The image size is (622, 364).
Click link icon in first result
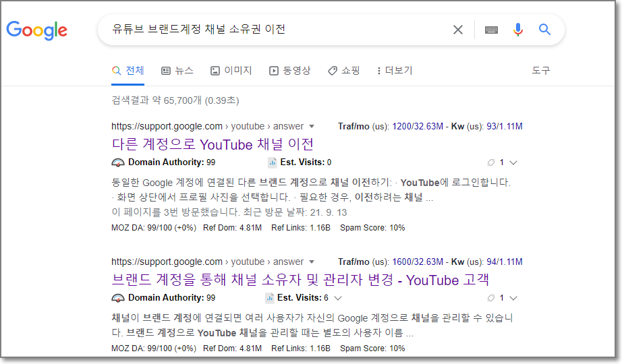click(491, 162)
